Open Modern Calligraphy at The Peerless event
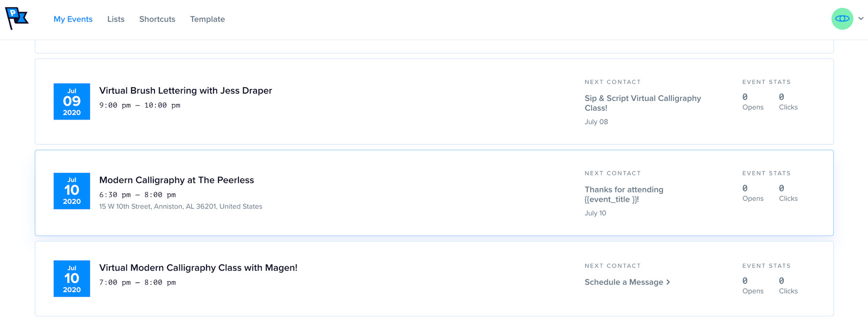This screenshot has width=868, height=320. [x=176, y=180]
